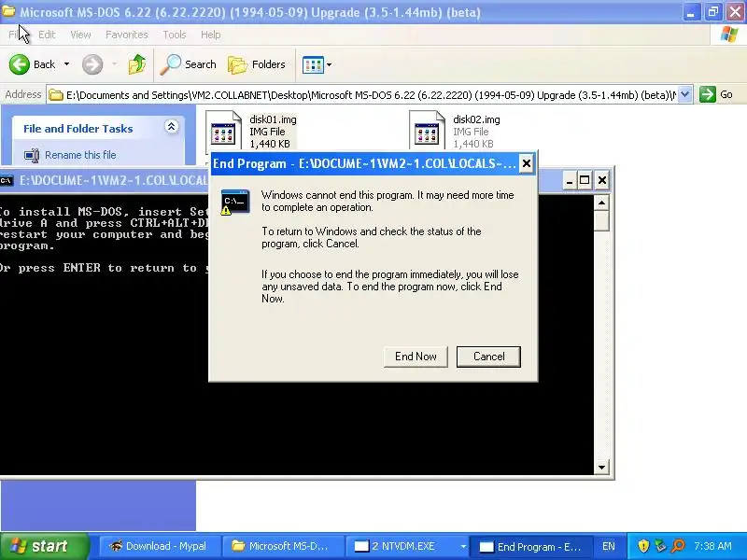Click the security shield tray icon
This screenshot has height=560, width=747.
click(x=643, y=546)
